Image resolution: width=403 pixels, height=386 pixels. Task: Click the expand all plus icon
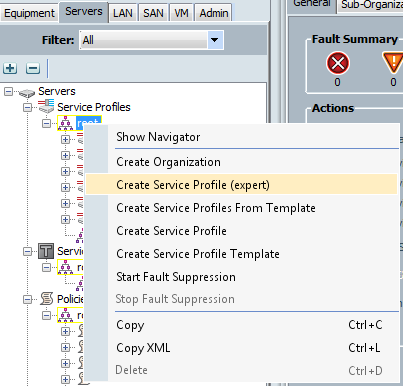(x=10, y=68)
